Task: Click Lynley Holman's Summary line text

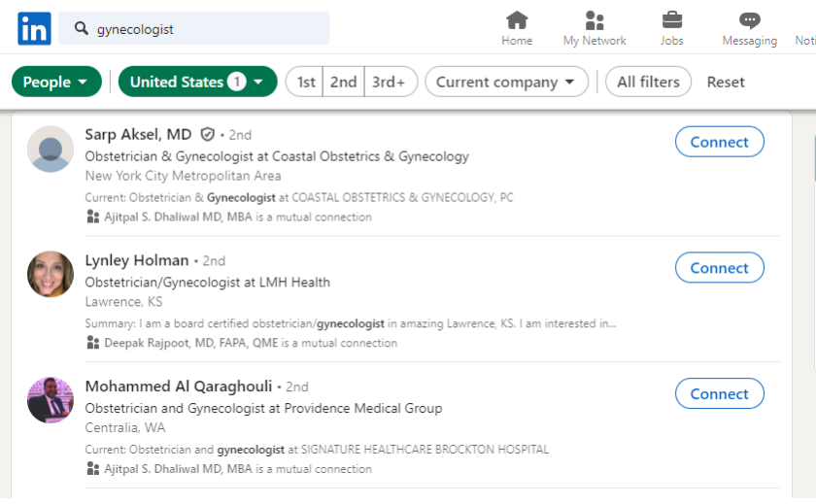Action: (351, 323)
